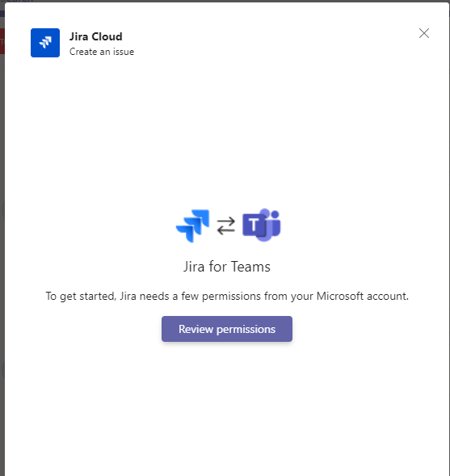Image resolution: width=450 pixels, height=476 pixels.
Task: Click the Jira for Teams heading
Action: [227, 267]
